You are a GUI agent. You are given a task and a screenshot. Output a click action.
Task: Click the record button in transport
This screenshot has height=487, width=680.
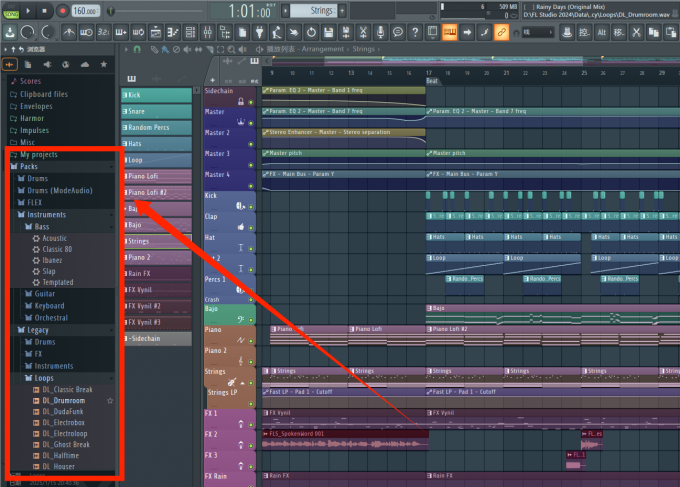click(62, 11)
